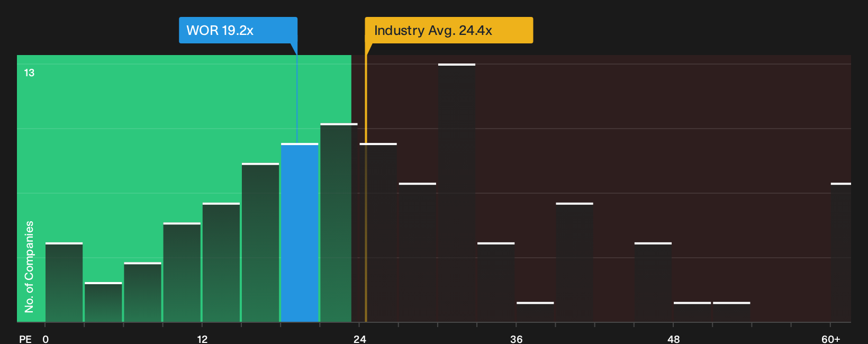Click the '12' x-axis tick label
This screenshot has width=868, height=344.
(x=202, y=339)
